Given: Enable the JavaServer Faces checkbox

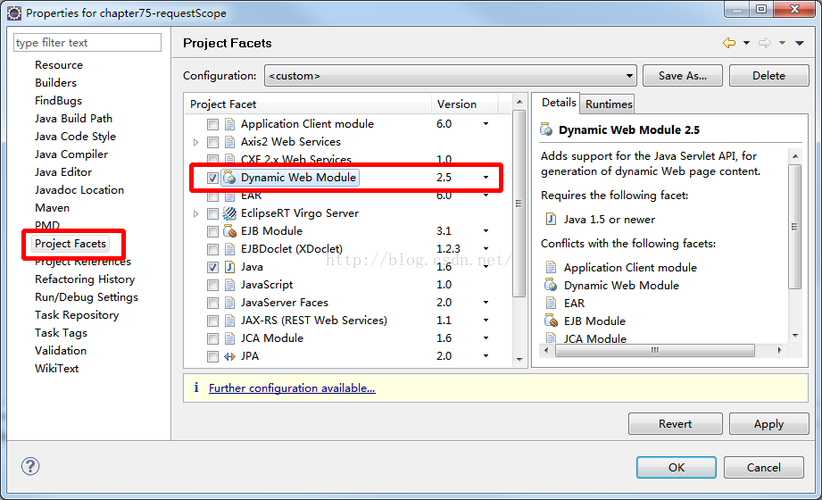Looking at the screenshot, I should tap(212, 303).
